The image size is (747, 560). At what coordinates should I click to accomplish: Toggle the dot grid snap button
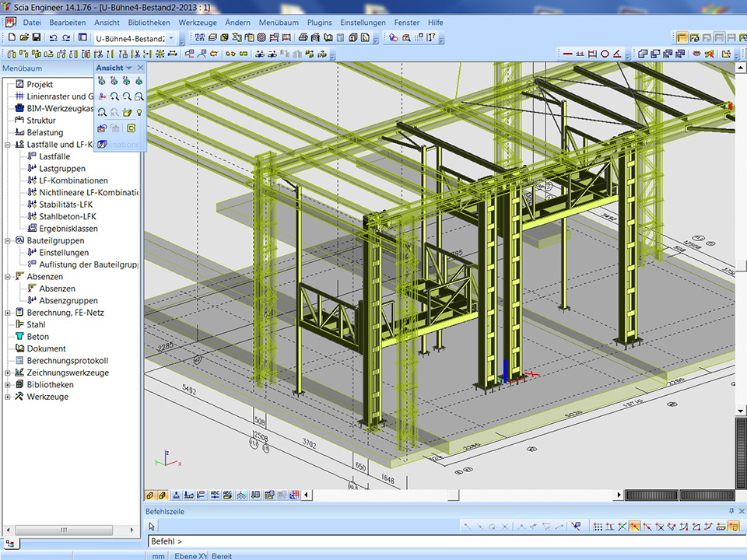[598, 527]
